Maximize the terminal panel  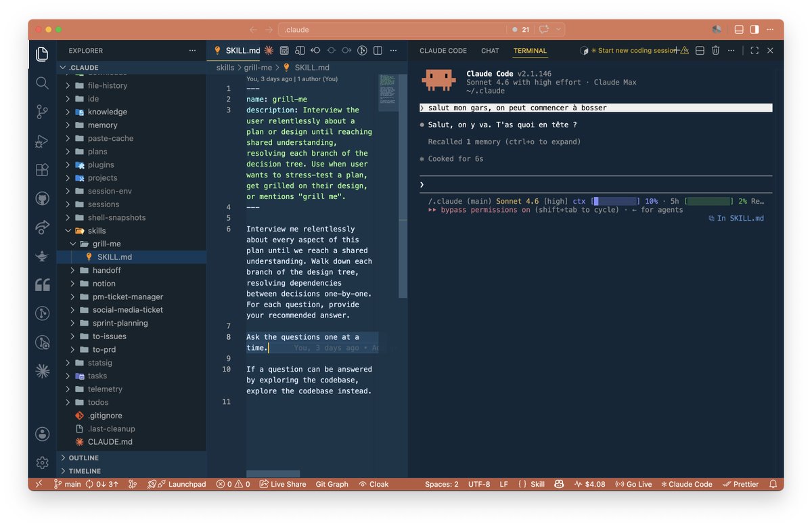click(754, 50)
